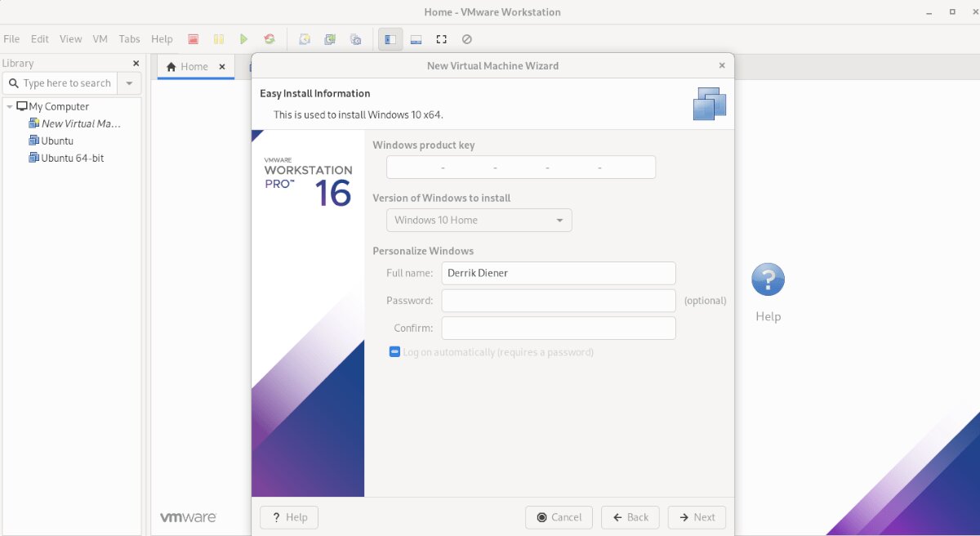Show the thumbnail bar
Screen dimensions: 980x536
[x=416, y=38]
